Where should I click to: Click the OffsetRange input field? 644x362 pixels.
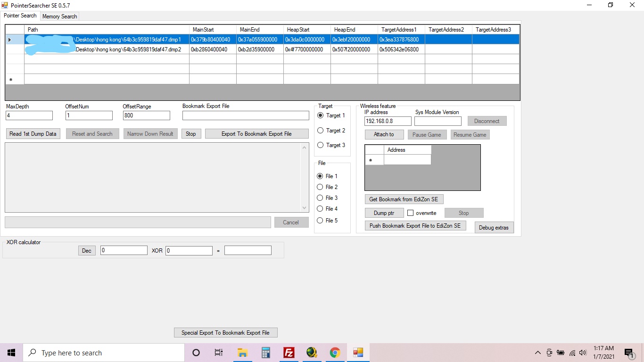[147, 115]
